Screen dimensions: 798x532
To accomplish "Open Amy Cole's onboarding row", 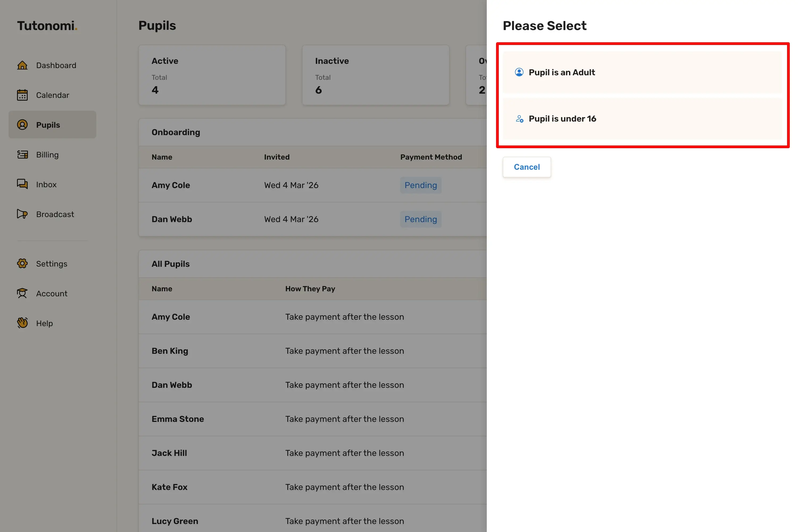I will pos(171,185).
